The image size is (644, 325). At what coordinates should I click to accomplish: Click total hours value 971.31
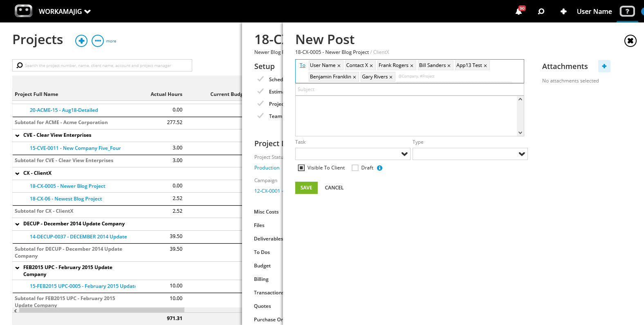click(175, 318)
